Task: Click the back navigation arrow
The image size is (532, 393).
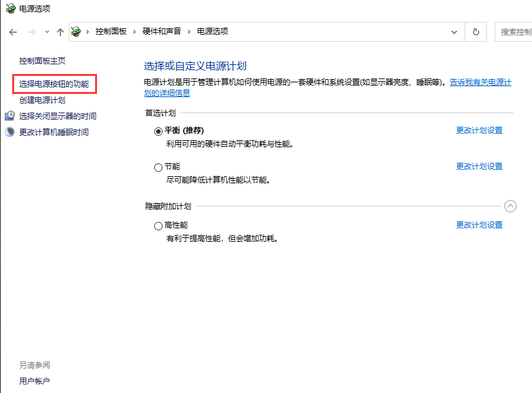Action: tap(13, 32)
